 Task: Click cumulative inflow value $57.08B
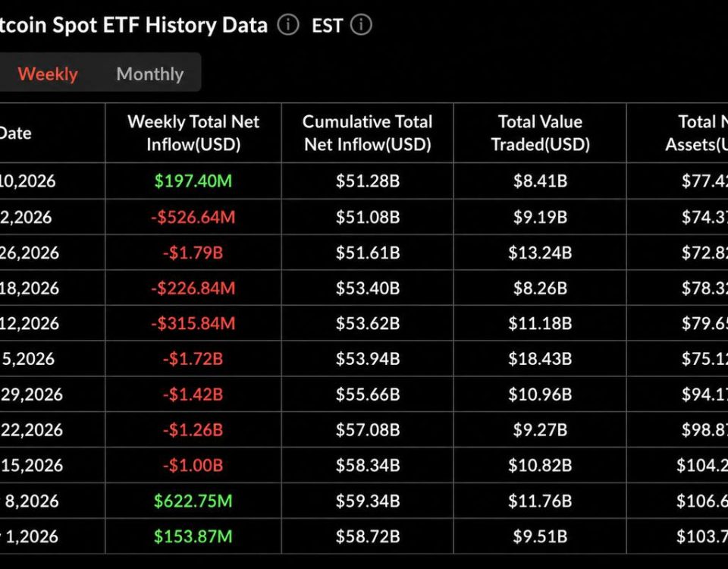pyautogui.click(x=368, y=429)
